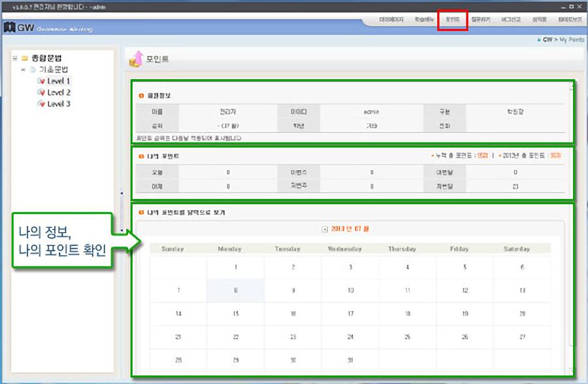
Task: Select day 31 in the calendar
Action: coord(350,360)
